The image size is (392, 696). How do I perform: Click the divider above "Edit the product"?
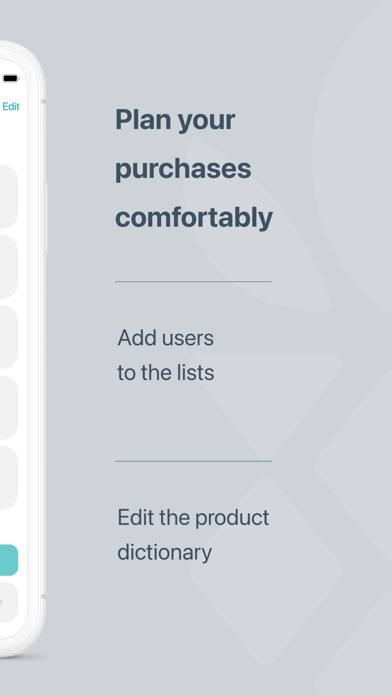[x=193, y=462]
